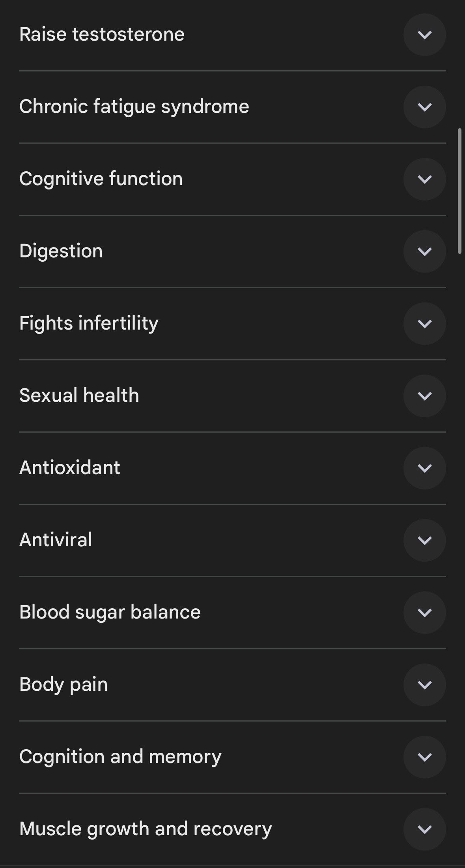
Task: Open Cognition and memory chevron
Action: (x=424, y=757)
